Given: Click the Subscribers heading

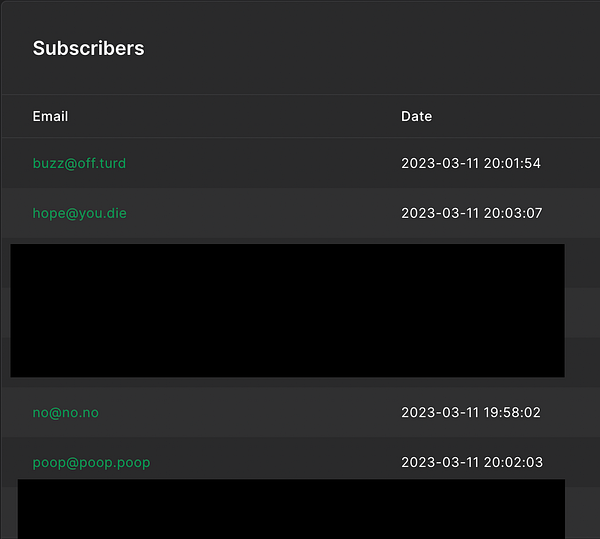Looking at the screenshot, I should coord(88,48).
